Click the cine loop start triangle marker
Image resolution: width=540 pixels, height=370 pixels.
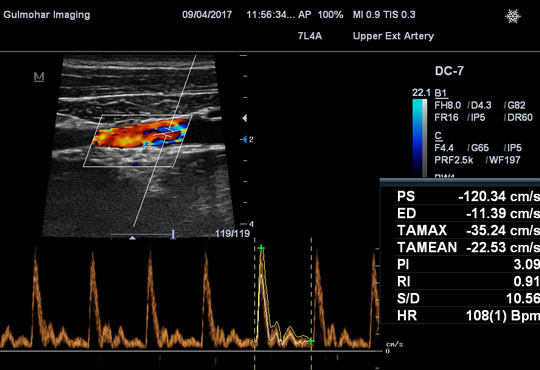[x=132, y=238]
